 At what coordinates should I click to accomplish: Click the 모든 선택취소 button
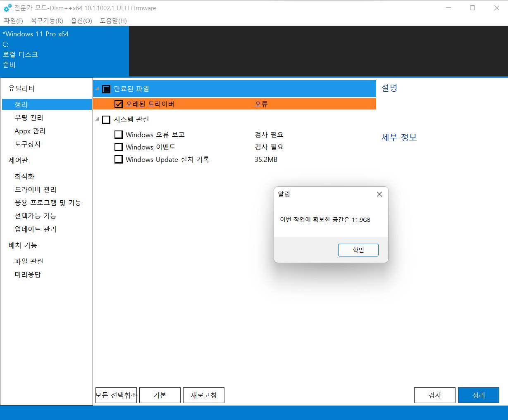(116, 395)
